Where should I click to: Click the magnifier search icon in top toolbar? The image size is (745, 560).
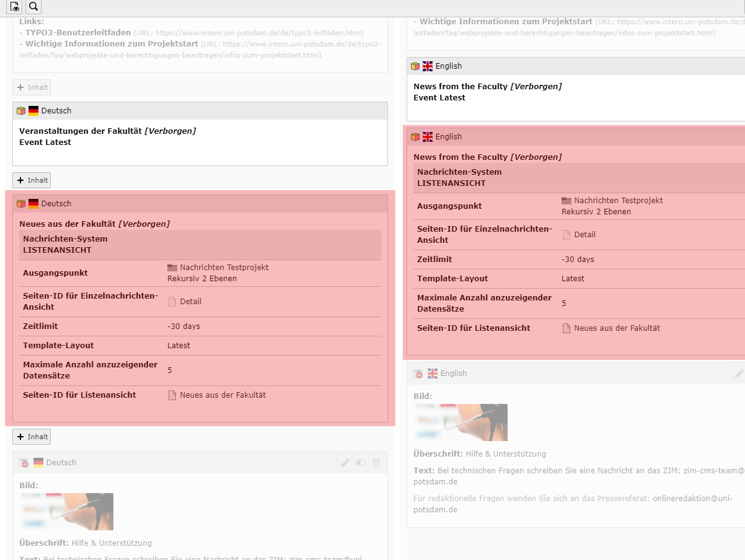(x=33, y=7)
